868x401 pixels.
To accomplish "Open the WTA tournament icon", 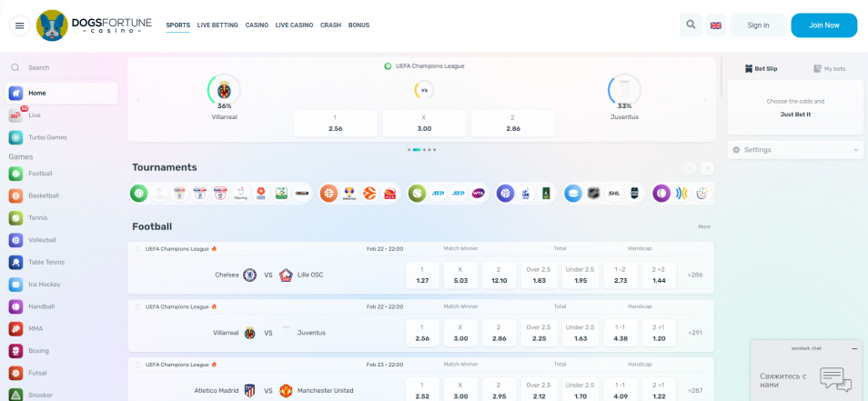I will [478, 193].
